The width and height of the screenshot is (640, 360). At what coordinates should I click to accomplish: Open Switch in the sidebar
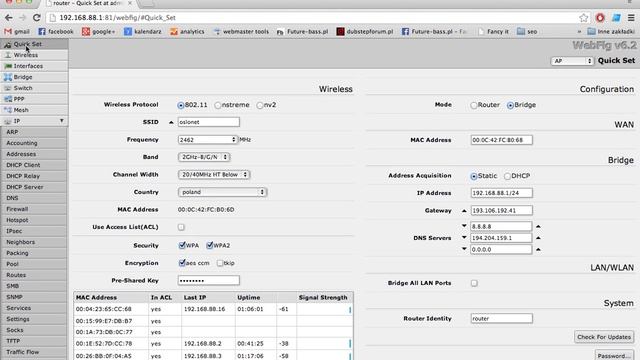(34, 88)
